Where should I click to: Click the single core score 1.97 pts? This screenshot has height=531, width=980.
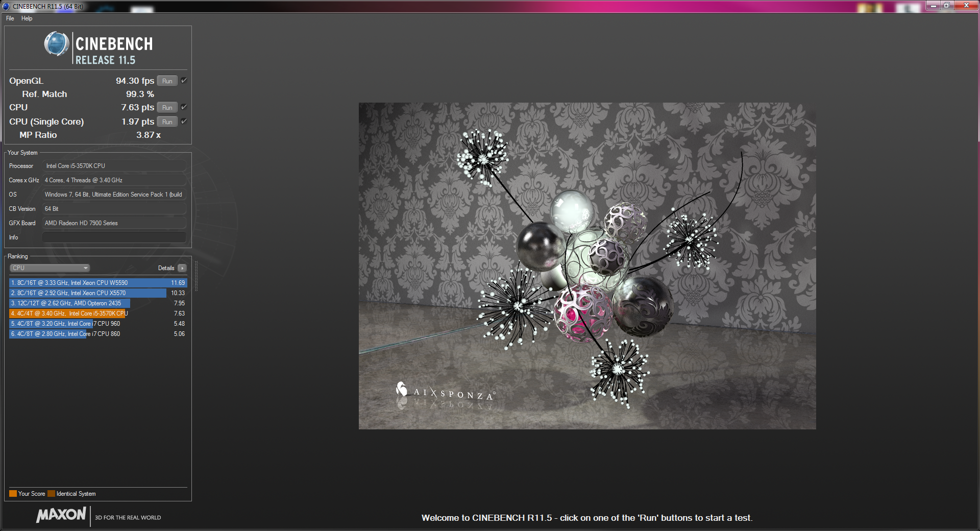(x=138, y=122)
